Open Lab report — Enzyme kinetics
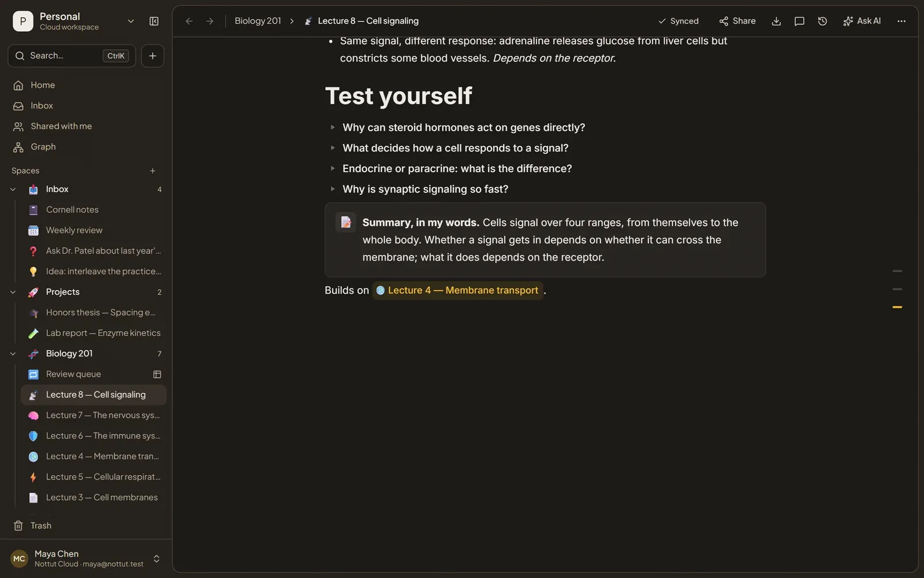924x578 pixels. click(94, 334)
